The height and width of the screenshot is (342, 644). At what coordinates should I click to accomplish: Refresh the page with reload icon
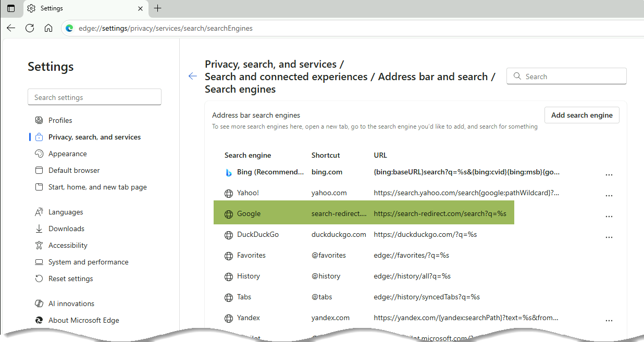tap(30, 28)
